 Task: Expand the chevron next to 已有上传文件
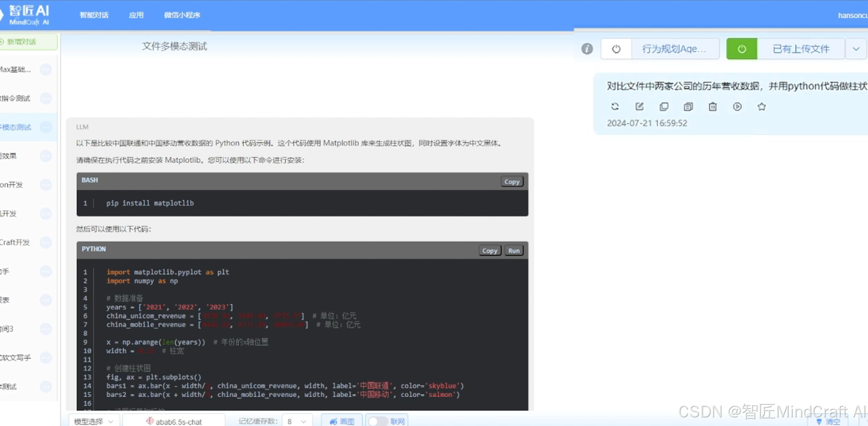point(856,49)
